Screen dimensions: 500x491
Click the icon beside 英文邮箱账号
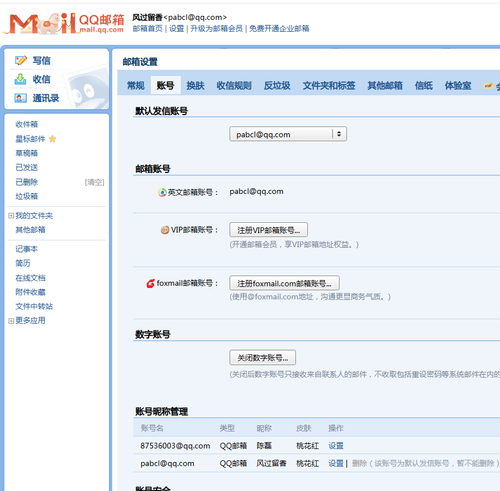click(x=162, y=192)
